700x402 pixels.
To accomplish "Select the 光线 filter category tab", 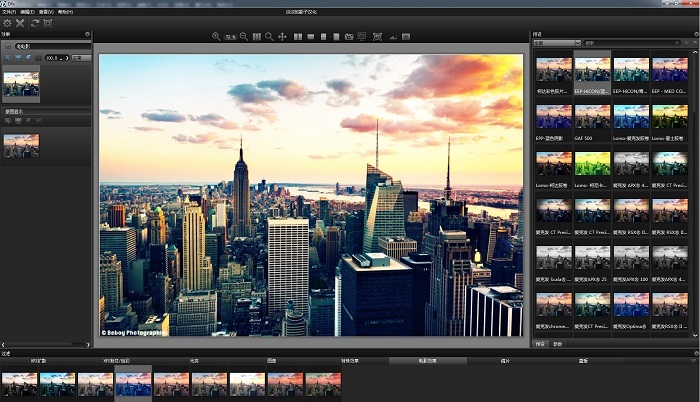I will (194, 360).
